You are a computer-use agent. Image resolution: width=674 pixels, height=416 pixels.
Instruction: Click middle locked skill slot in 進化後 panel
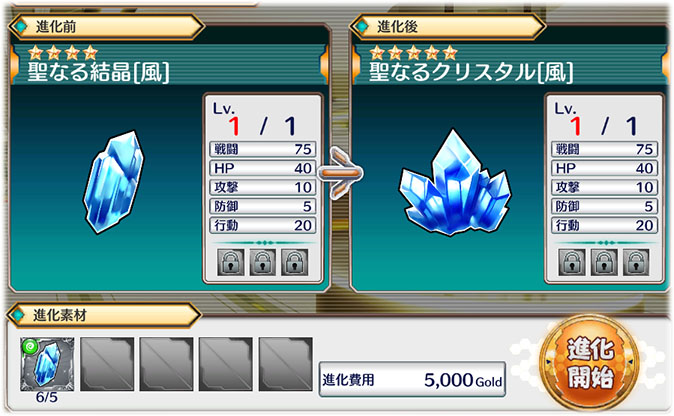pyautogui.click(x=604, y=262)
